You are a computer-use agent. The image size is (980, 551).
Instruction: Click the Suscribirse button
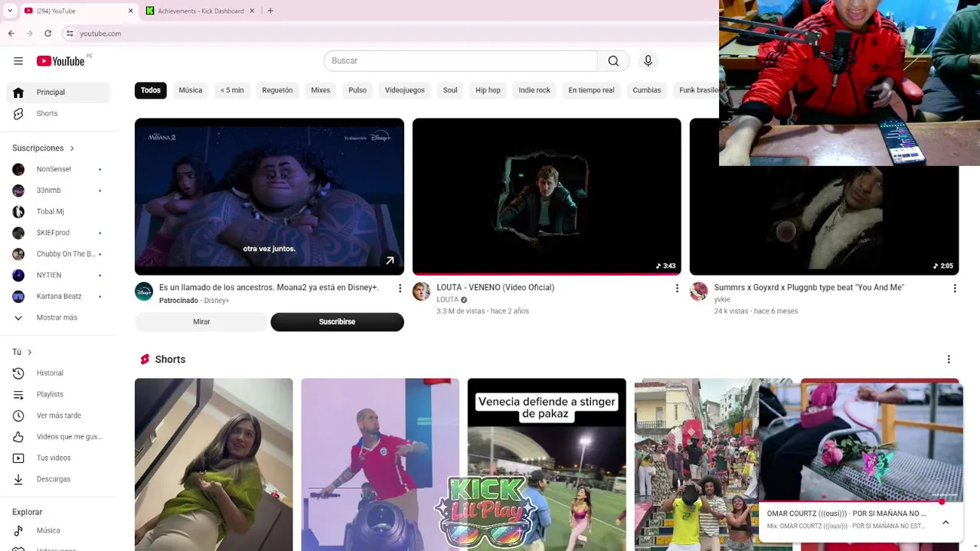[x=337, y=322]
